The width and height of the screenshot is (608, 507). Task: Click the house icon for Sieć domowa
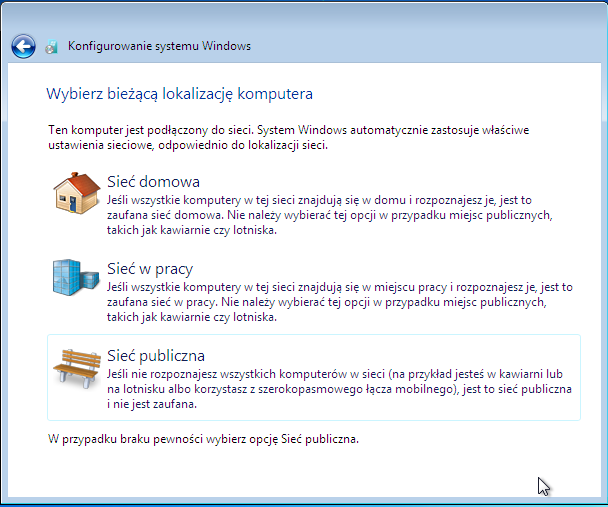77,193
